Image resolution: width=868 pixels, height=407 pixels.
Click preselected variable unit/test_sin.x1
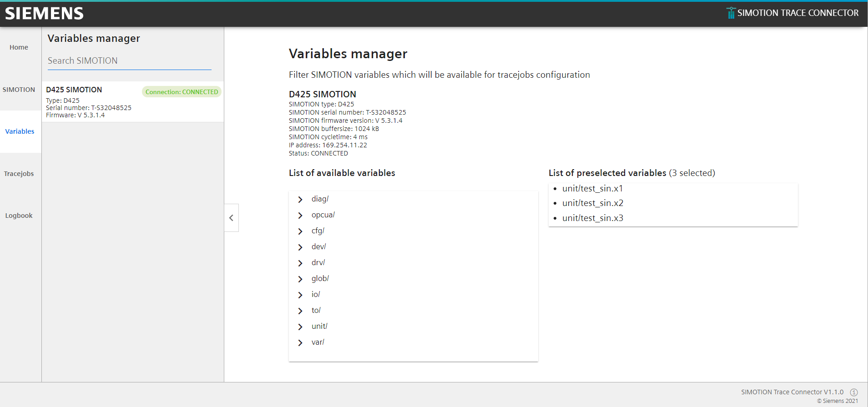pyautogui.click(x=592, y=188)
